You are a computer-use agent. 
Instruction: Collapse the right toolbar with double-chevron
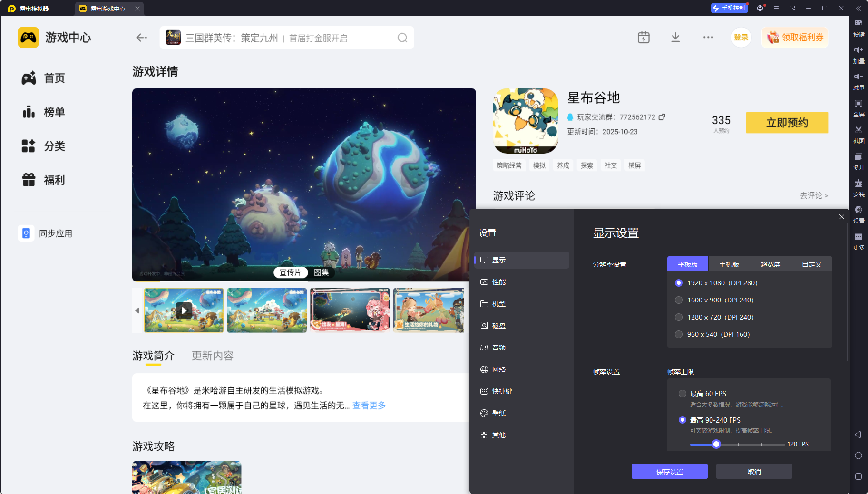pyautogui.click(x=858, y=8)
